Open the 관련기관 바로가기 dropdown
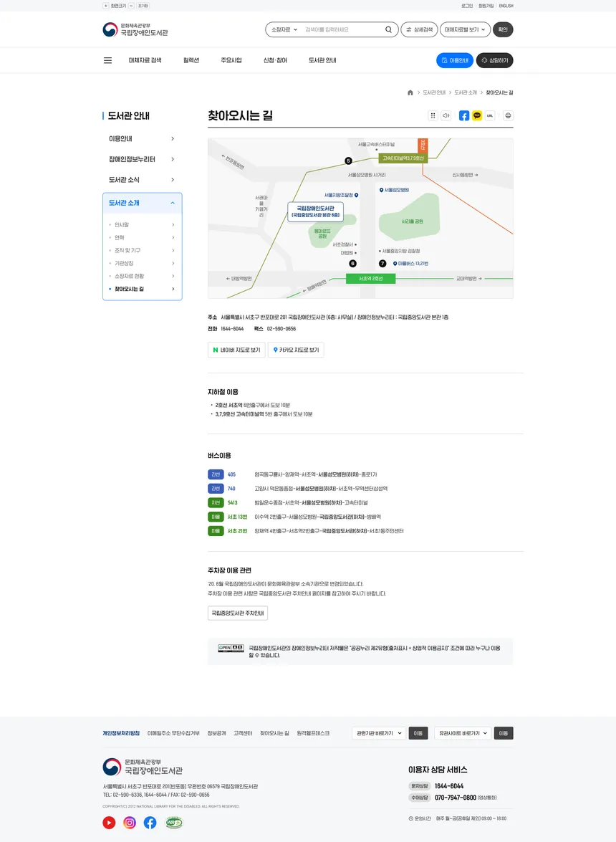The height and width of the screenshot is (842, 616). tap(379, 733)
